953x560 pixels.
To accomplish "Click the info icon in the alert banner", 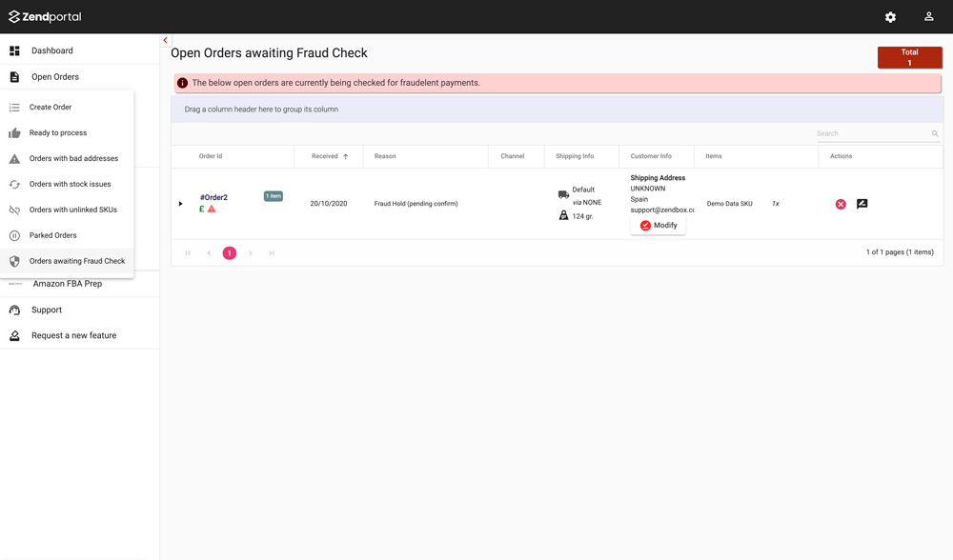I will point(183,83).
